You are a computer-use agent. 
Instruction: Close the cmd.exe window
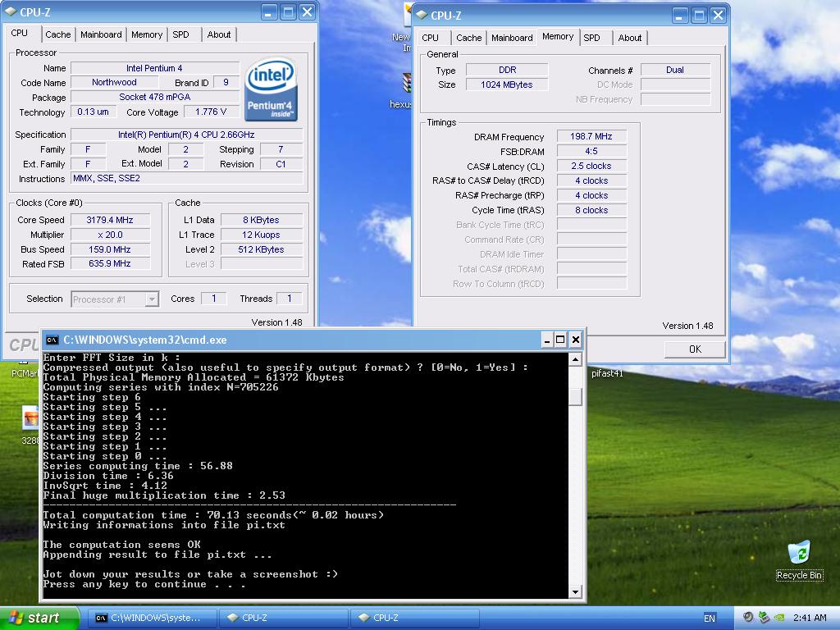click(x=575, y=340)
